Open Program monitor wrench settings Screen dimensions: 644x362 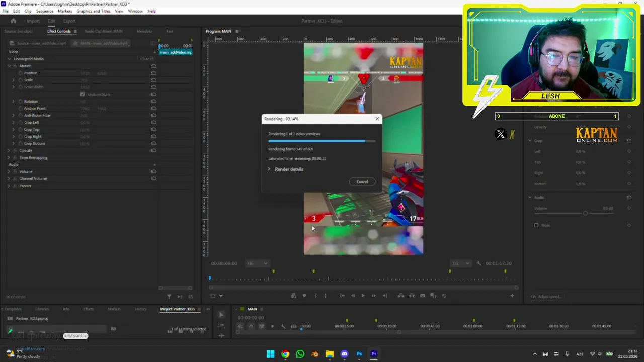point(479,263)
